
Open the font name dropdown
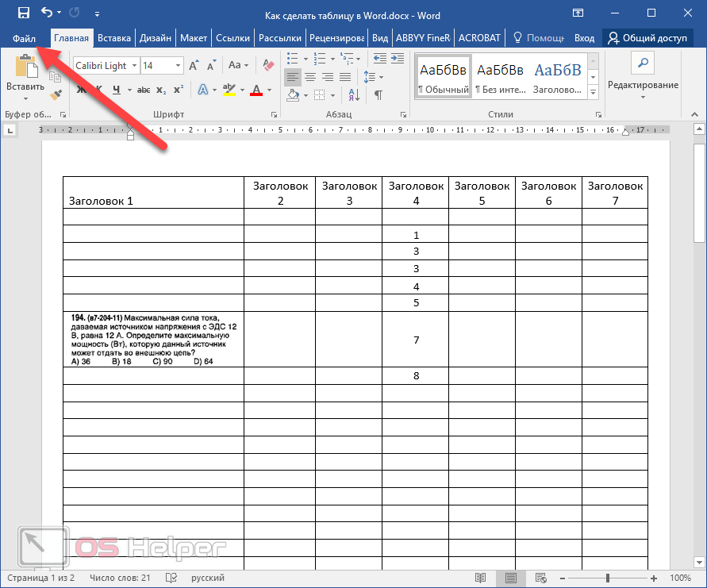134,66
